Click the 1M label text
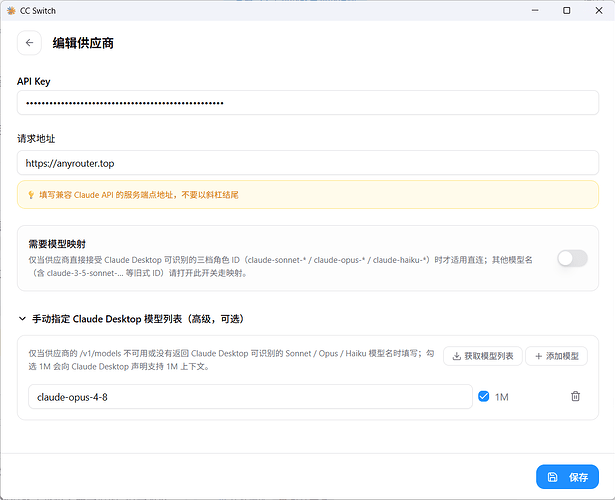 501,397
